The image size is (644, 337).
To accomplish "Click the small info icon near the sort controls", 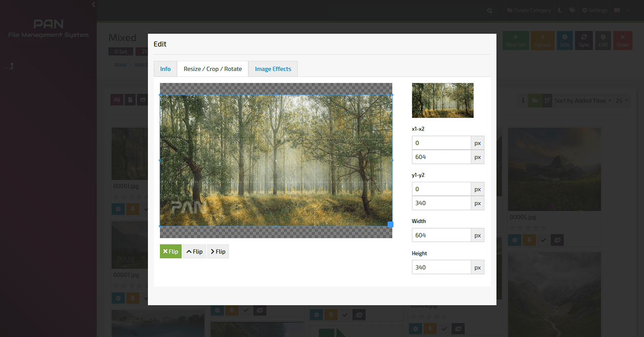I will pyautogui.click(x=523, y=101).
